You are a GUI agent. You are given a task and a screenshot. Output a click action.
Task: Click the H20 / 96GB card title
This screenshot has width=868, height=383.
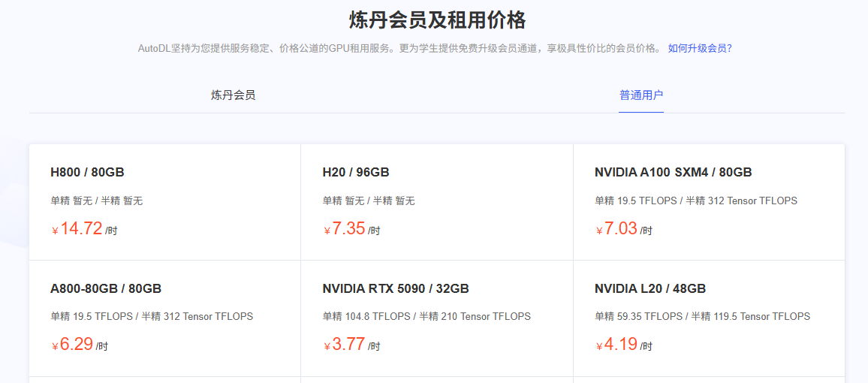pos(355,172)
